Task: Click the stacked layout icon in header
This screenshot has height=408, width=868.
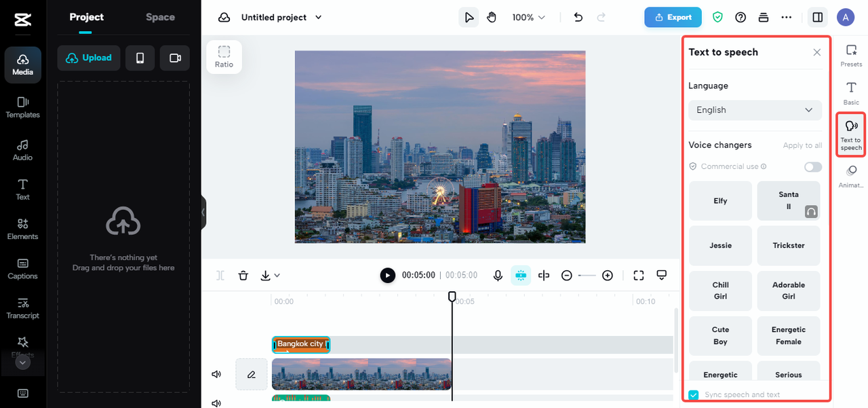Action: pos(764,17)
